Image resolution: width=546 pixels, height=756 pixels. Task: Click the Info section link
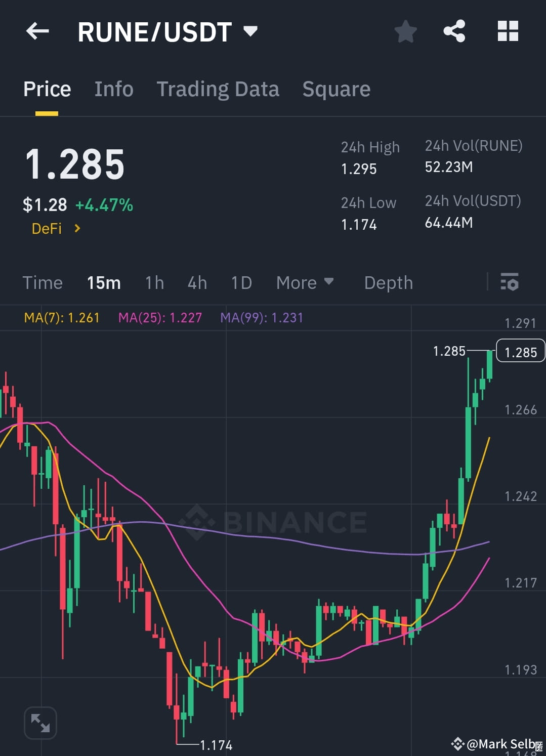113,89
